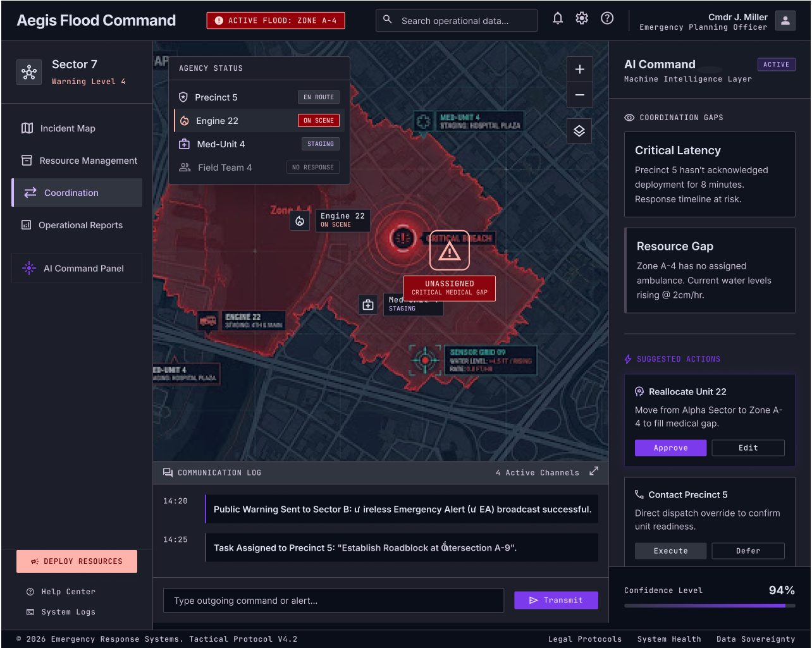Open the map layers control
Screen dimensions: 812x648
pos(579,131)
